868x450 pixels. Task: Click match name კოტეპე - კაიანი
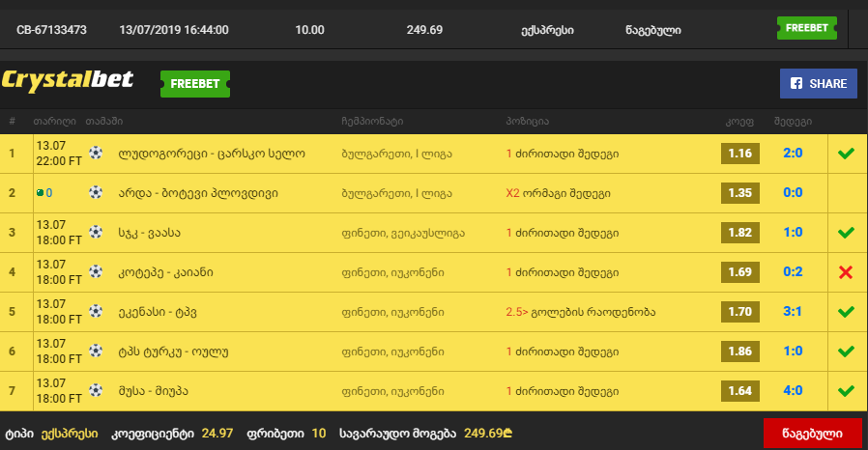point(165,272)
